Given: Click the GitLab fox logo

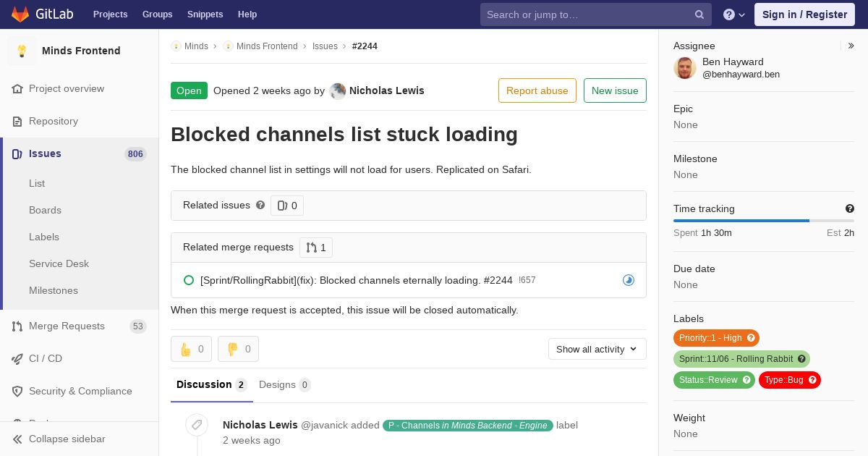Looking at the screenshot, I should pos(20,14).
